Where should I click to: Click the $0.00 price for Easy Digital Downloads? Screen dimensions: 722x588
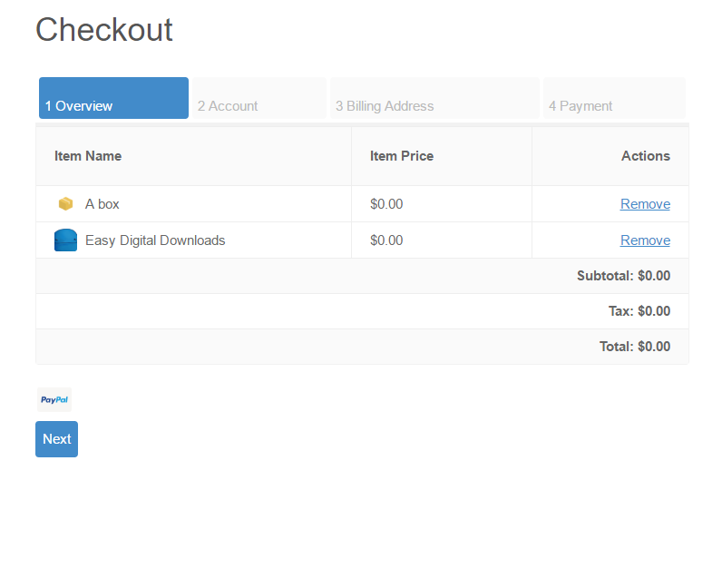[x=386, y=240]
